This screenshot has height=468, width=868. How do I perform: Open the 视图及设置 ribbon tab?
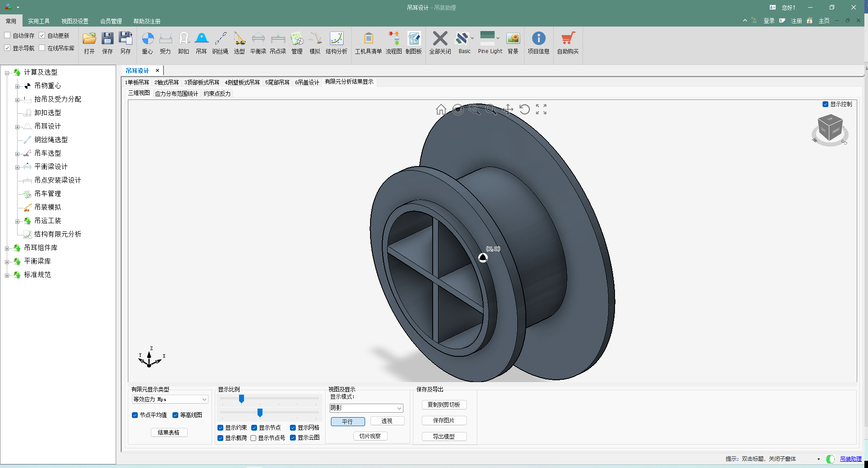point(75,21)
